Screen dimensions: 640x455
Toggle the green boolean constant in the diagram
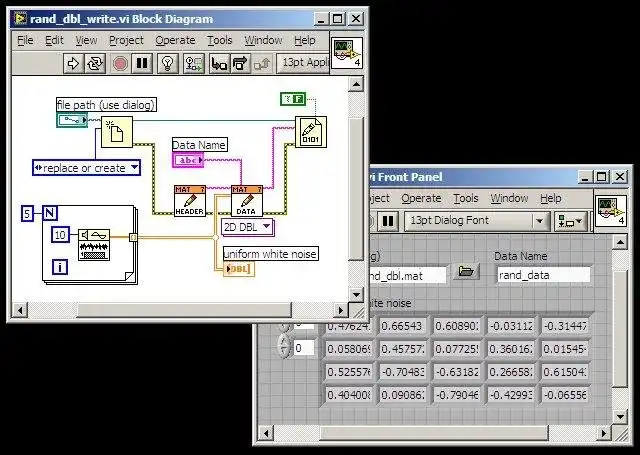coord(293,99)
